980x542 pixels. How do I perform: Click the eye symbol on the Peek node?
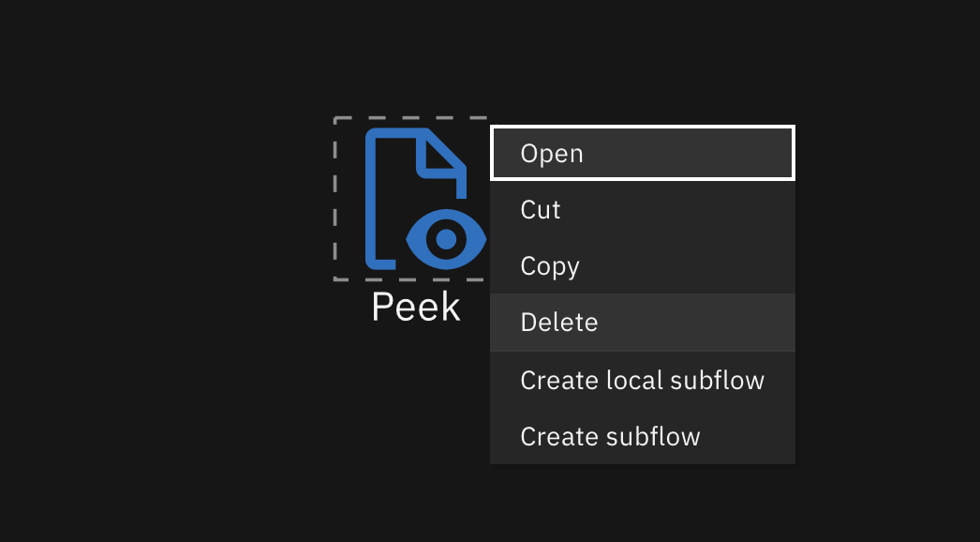click(446, 240)
